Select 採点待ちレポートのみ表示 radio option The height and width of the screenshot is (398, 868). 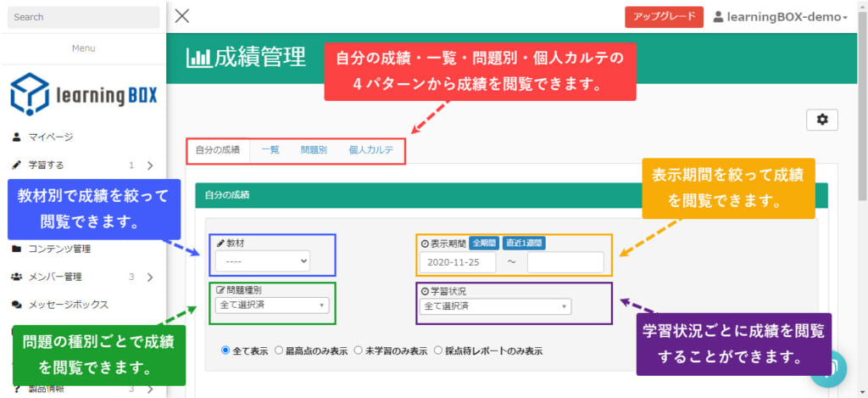tap(438, 350)
